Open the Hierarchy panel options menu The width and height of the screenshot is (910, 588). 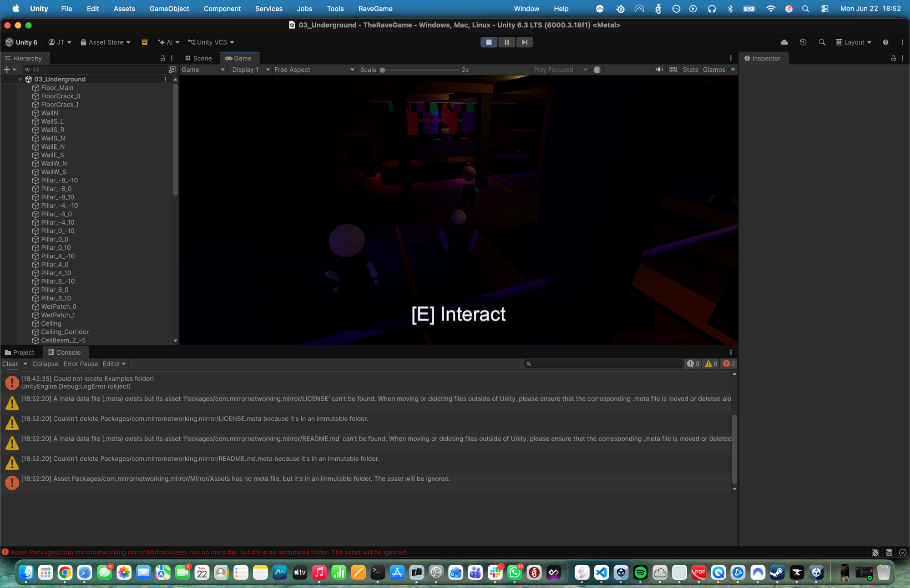click(172, 58)
